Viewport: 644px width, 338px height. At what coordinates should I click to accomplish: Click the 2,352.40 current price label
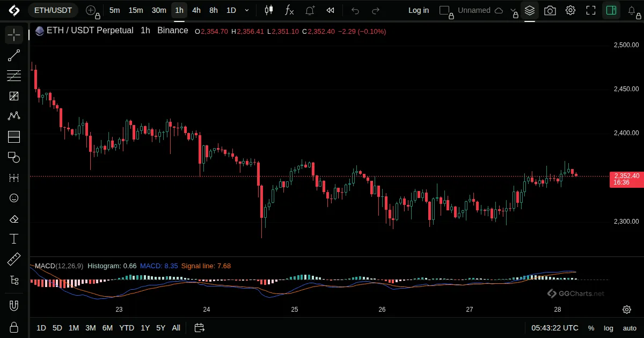(x=626, y=179)
